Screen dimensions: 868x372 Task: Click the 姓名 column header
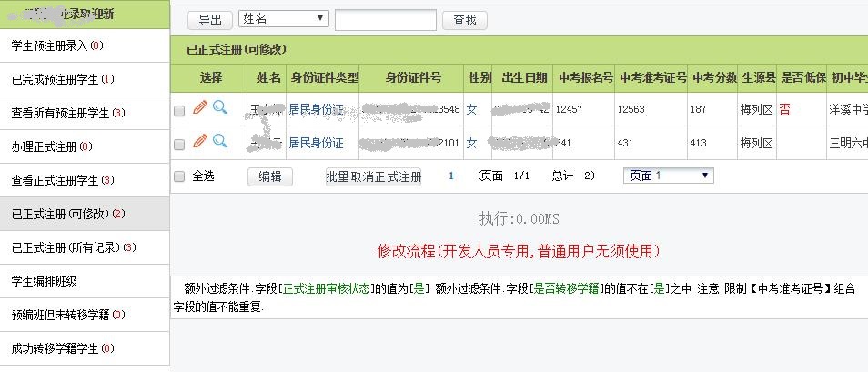(x=269, y=77)
